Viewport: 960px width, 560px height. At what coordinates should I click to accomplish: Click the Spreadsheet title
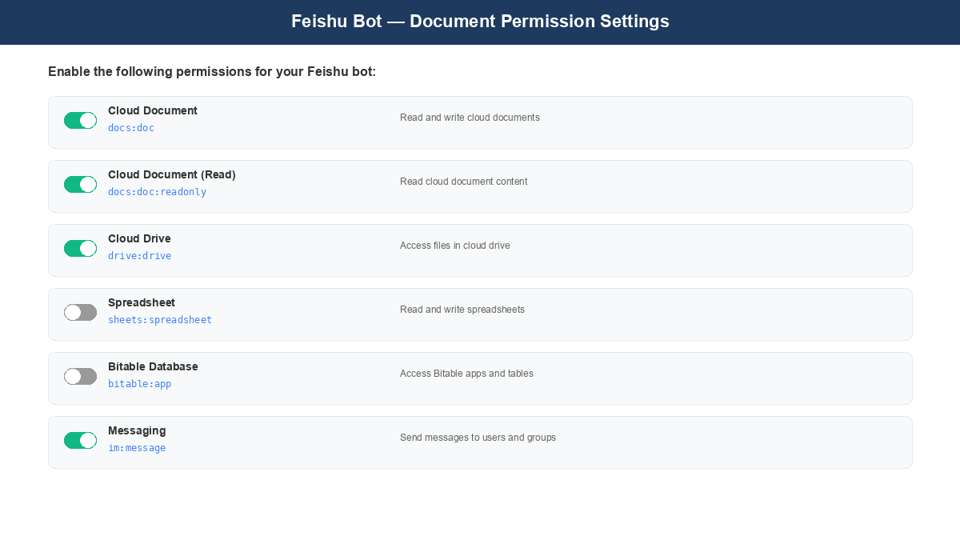142,302
